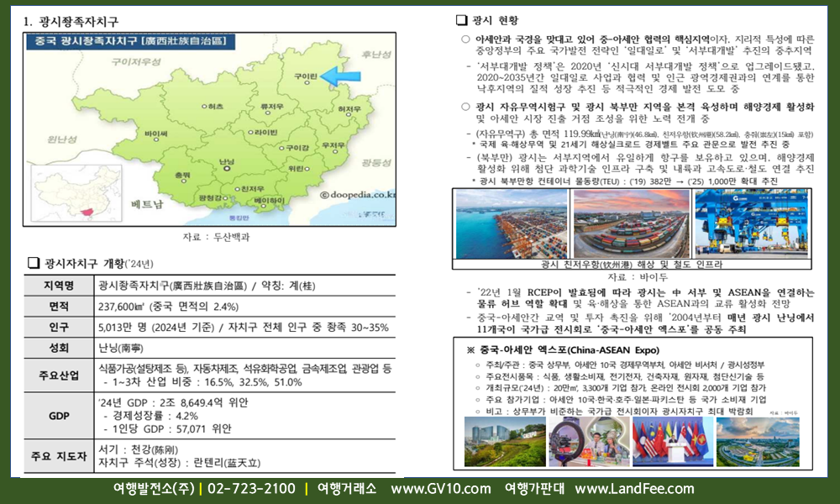
Task: Click 여행가판대 label in the footer
Action: click(x=534, y=489)
